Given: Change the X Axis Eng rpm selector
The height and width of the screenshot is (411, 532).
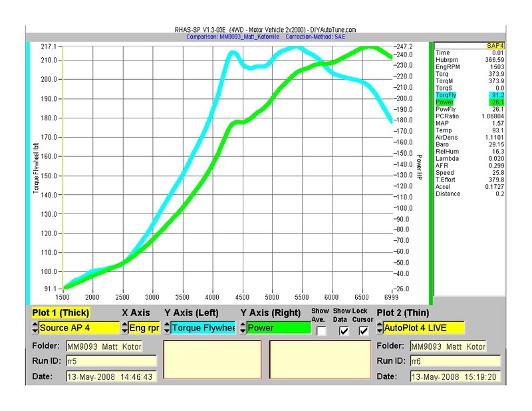Looking at the screenshot, I should click(144, 328).
